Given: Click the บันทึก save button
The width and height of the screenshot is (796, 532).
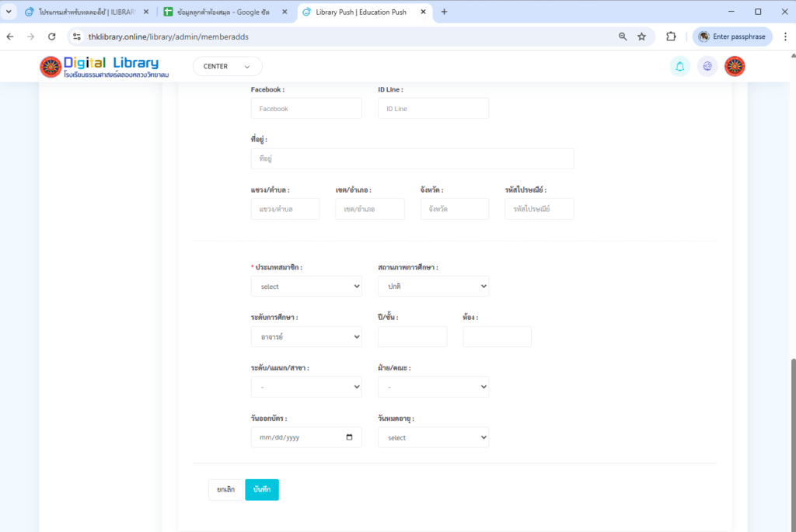Looking at the screenshot, I should click(262, 489).
